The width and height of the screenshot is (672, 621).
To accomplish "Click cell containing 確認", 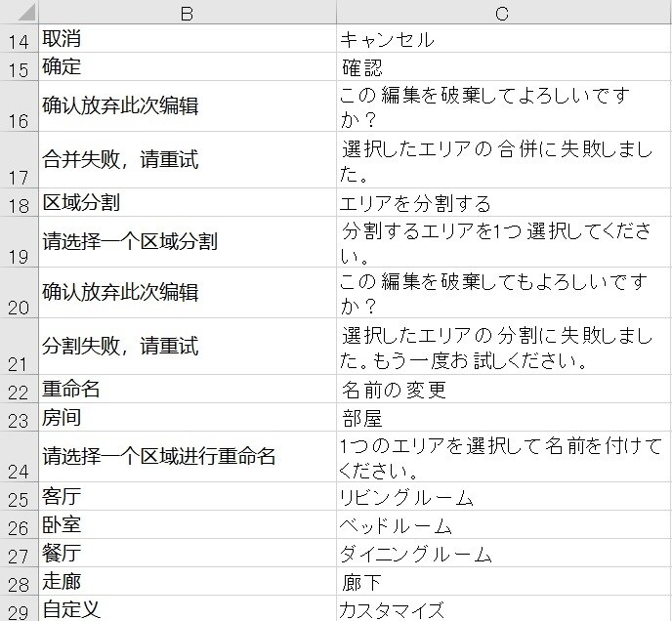I will [504, 66].
